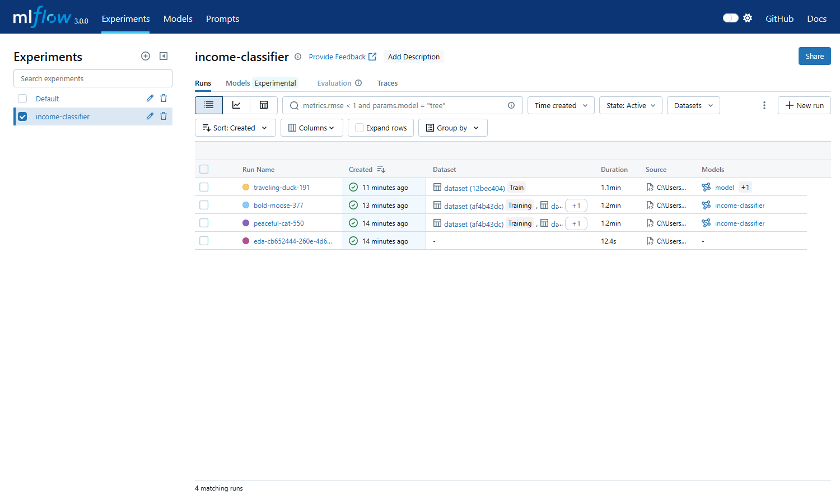Switch to the Traces tab
This screenshot has width=840, height=504.
388,83
